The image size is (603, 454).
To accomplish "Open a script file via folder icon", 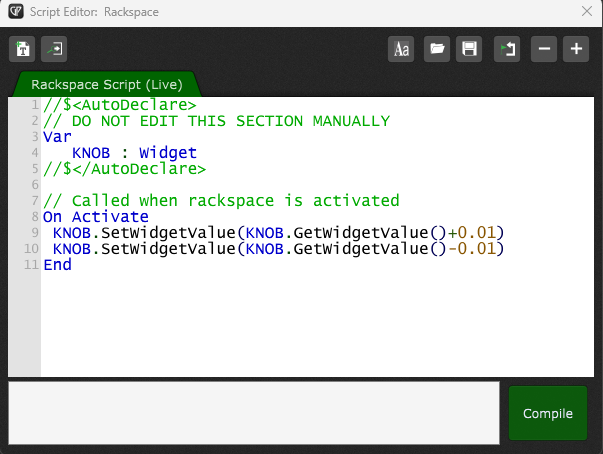I will pos(436,49).
